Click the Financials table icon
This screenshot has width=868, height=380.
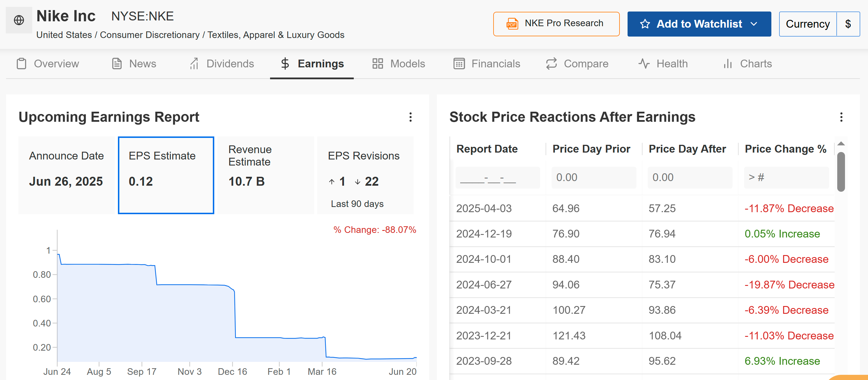(459, 64)
